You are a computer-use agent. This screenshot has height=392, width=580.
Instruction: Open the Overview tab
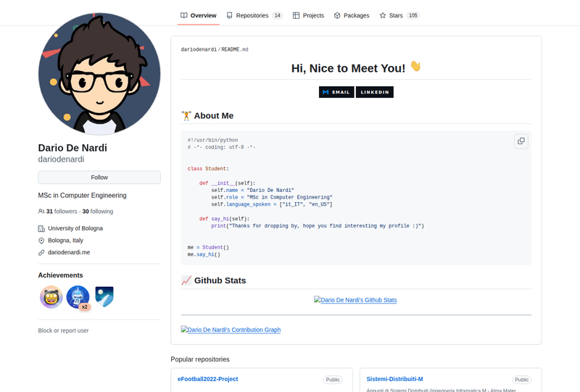(198, 15)
